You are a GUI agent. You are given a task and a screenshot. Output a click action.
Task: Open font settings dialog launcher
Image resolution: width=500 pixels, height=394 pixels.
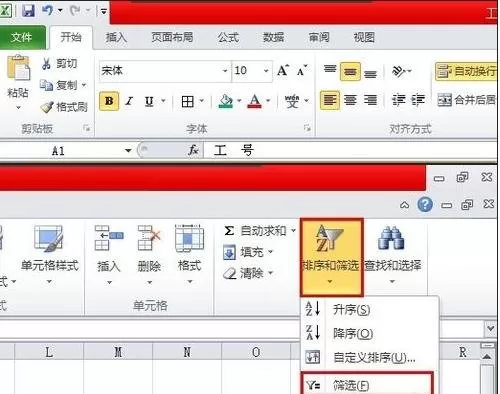click(307, 128)
